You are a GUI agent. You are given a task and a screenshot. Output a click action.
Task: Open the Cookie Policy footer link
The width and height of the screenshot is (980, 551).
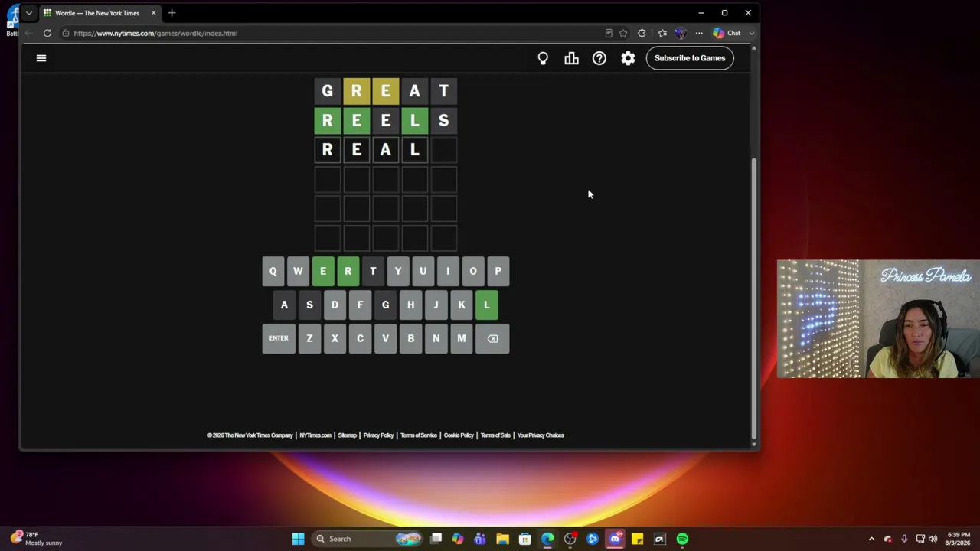pyautogui.click(x=459, y=435)
